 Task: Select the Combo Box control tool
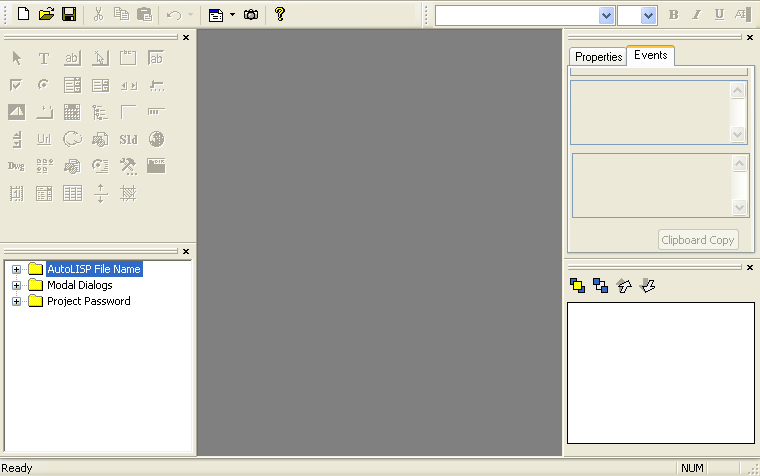coord(72,86)
